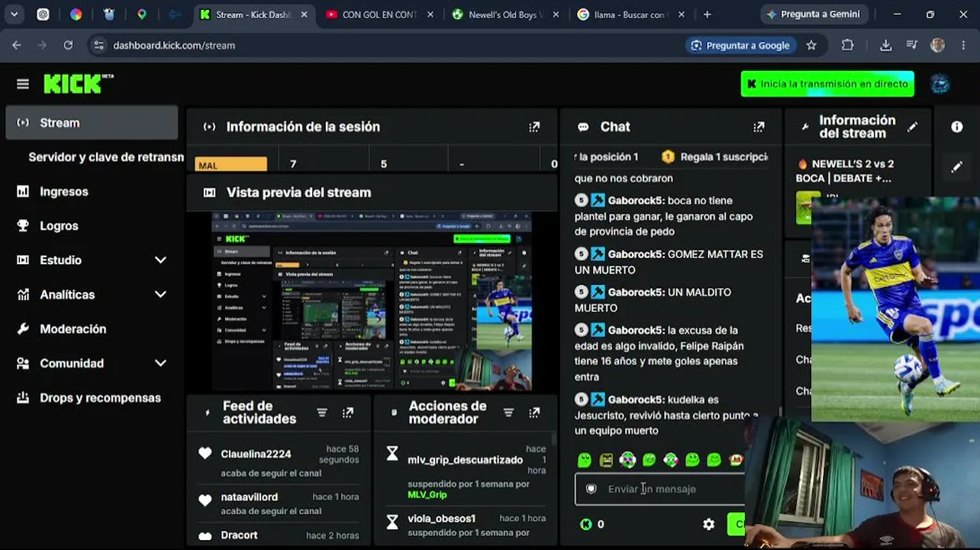Filter the Acciones de moderador list
Screen dimensions: 980x550
point(508,412)
